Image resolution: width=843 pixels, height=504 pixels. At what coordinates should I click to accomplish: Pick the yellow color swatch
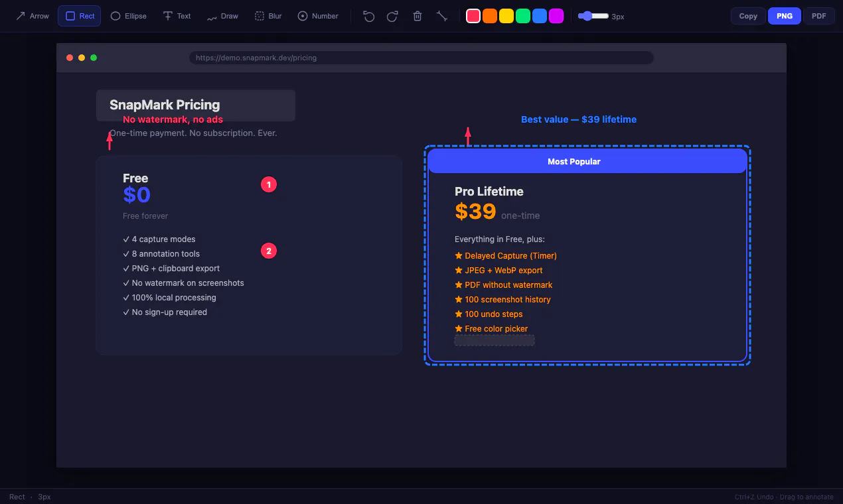[x=506, y=16]
